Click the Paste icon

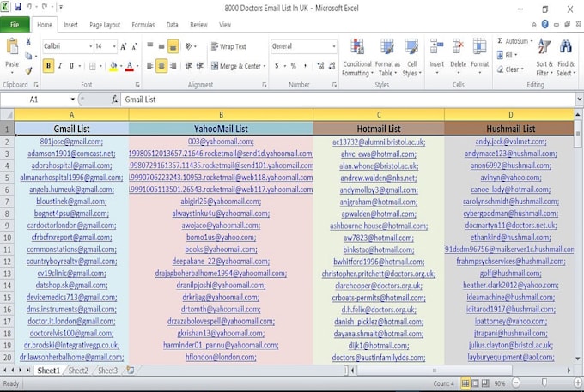12,47
